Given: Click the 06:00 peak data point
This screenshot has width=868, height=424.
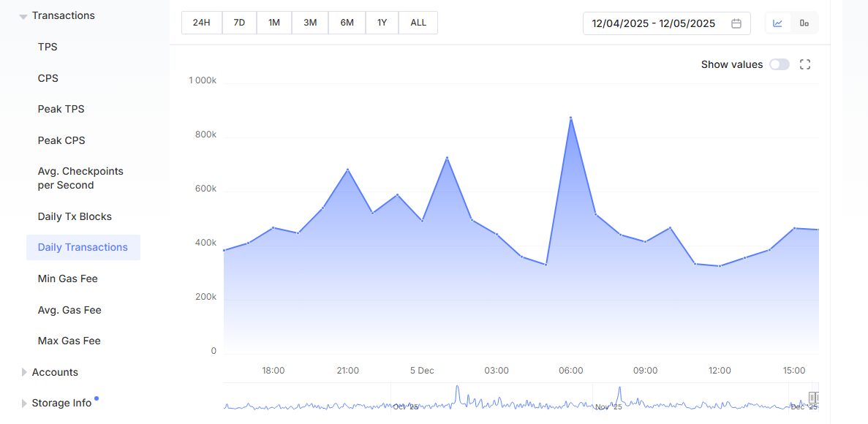Looking at the screenshot, I should click(x=570, y=118).
